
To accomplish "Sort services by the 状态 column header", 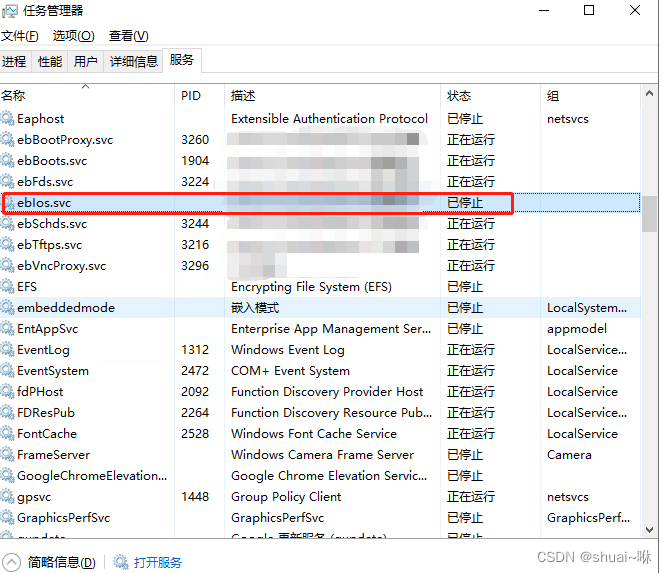I will (x=459, y=96).
